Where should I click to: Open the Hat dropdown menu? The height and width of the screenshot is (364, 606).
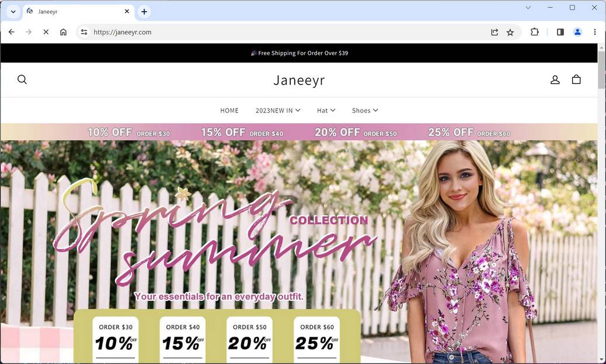click(326, 110)
